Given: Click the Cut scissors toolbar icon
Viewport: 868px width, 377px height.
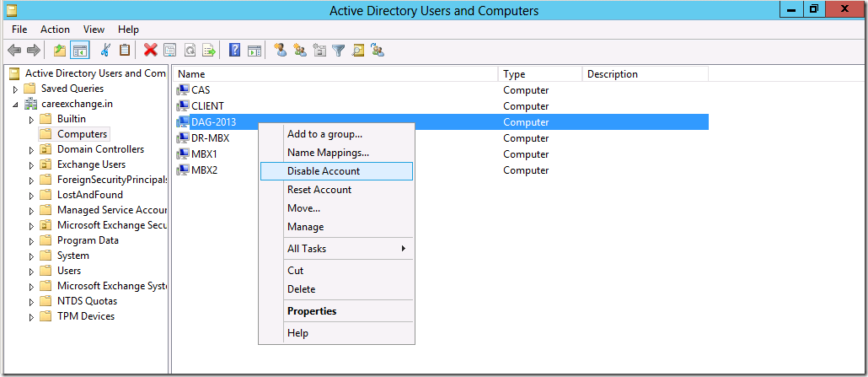Looking at the screenshot, I should pyautogui.click(x=105, y=51).
